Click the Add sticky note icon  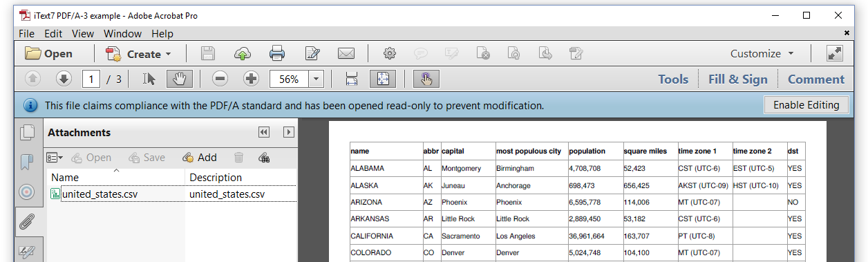click(x=421, y=53)
